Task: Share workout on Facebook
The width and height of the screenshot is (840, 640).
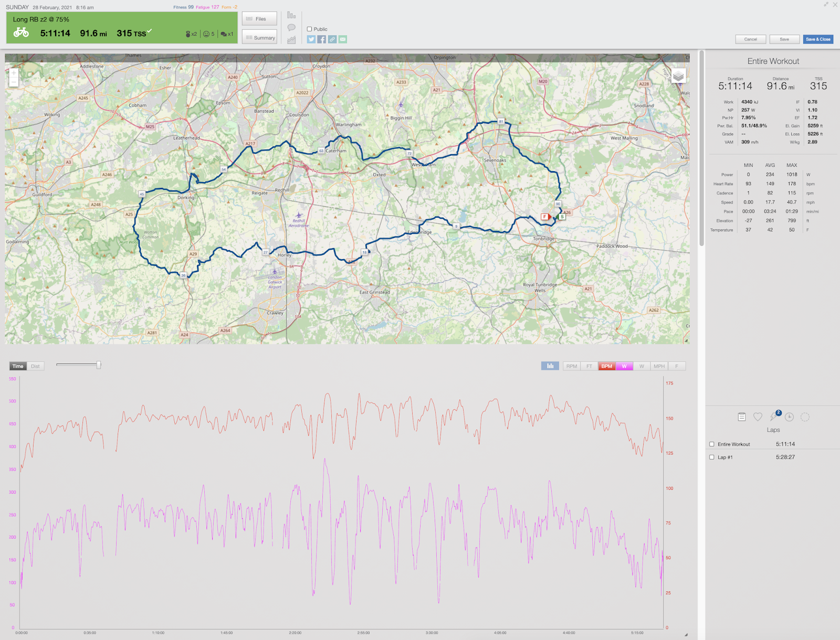Action: tap(322, 39)
